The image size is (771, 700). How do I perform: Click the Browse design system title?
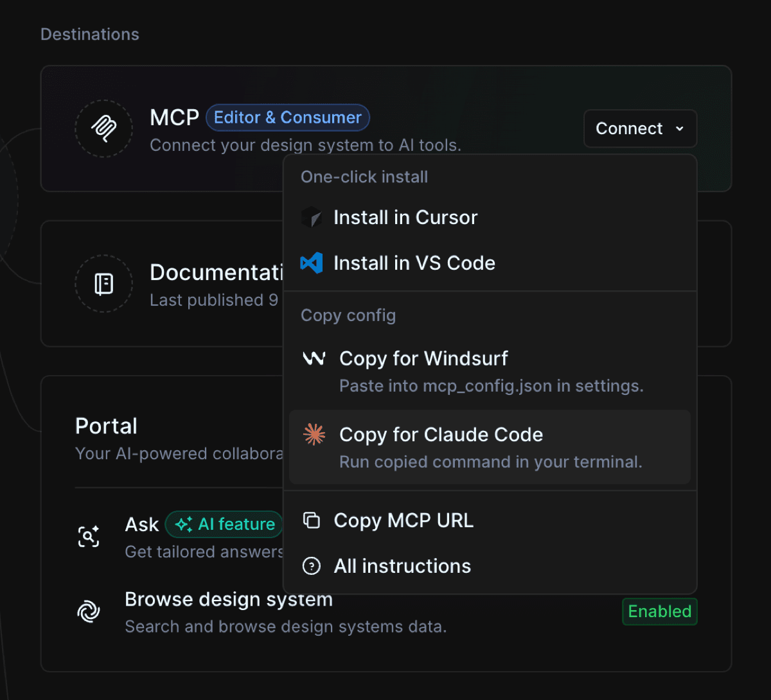point(229,599)
